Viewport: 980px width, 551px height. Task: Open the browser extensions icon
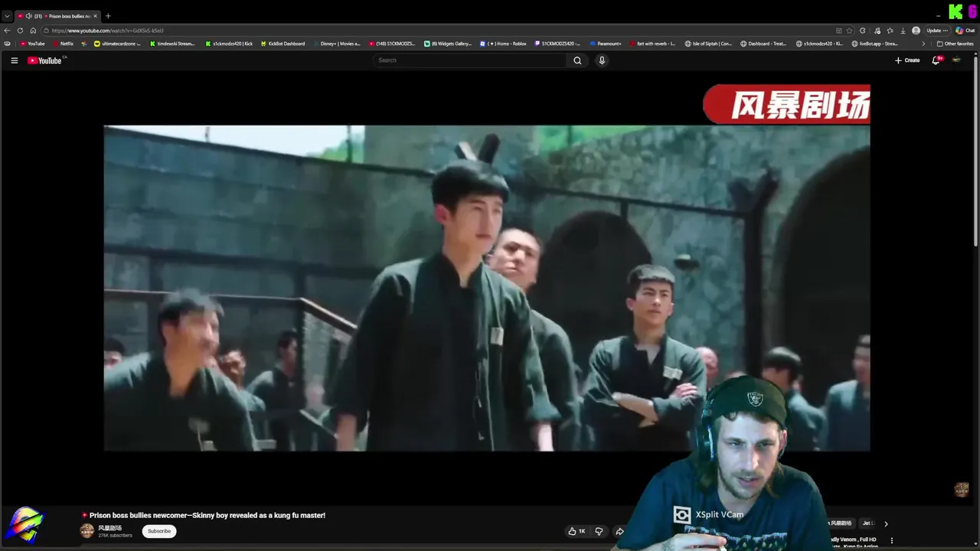coord(863,31)
